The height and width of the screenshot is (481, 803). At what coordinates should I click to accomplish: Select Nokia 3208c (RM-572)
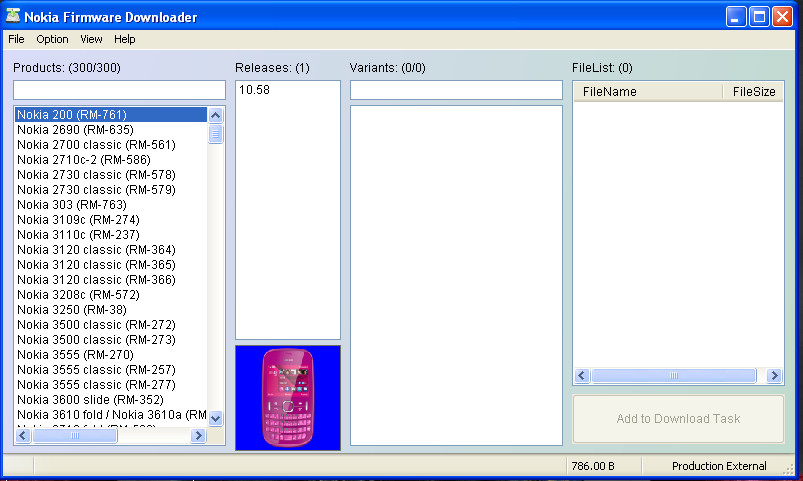pos(111,295)
